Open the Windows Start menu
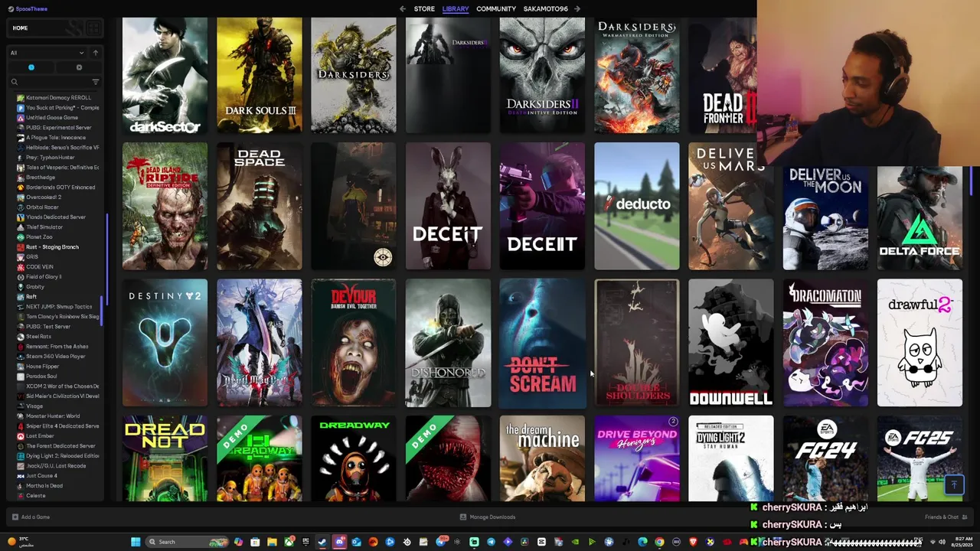Image resolution: width=980 pixels, height=551 pixels. [136, 542]
